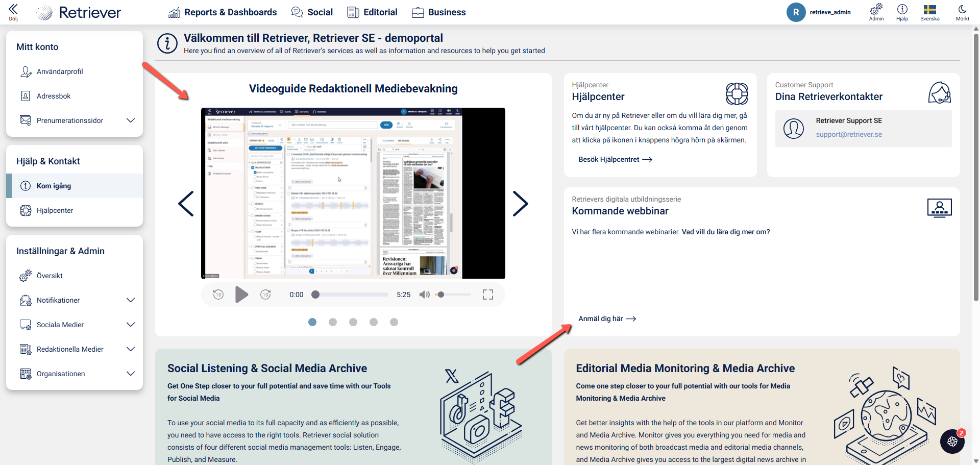980x465 pixels.
Task: Select the fourth carousel dot
Action: 374,322
